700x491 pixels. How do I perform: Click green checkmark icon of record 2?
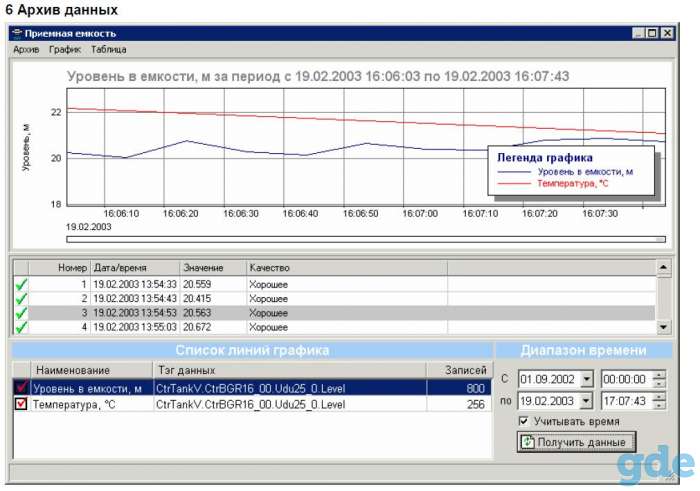(21, 299)
